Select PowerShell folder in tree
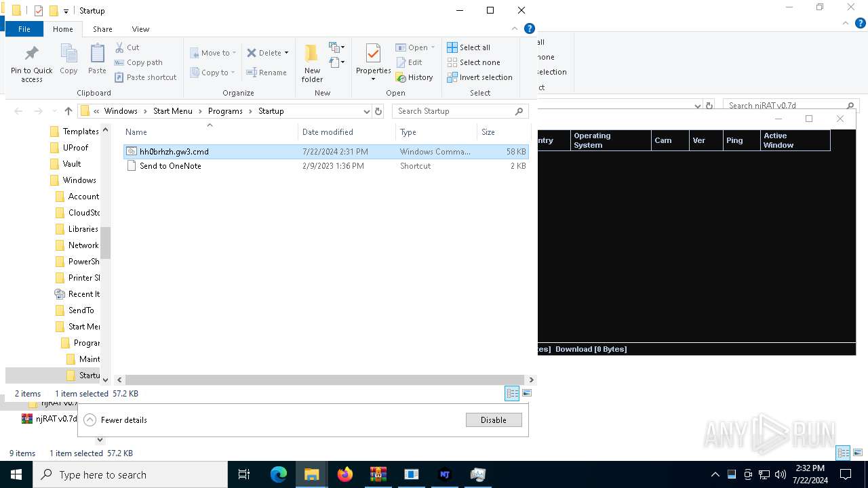Image resolution: width=868 pixels, height=488 pixels. tap(77, 262)
